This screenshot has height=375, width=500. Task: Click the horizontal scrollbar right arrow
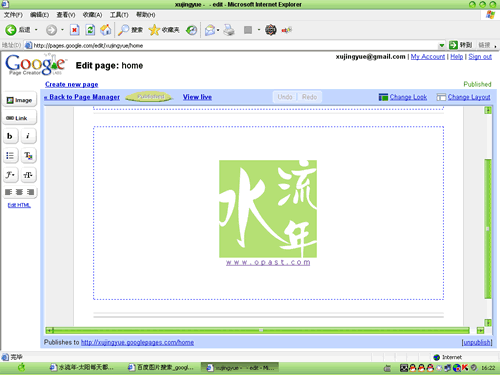tap(480, 330)
